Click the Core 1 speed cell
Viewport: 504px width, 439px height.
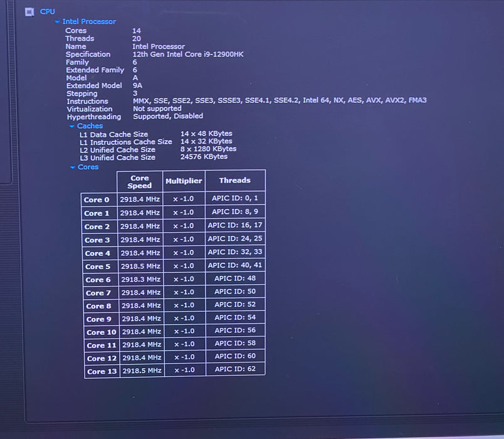pyautogui.click(x=140, y=213)
